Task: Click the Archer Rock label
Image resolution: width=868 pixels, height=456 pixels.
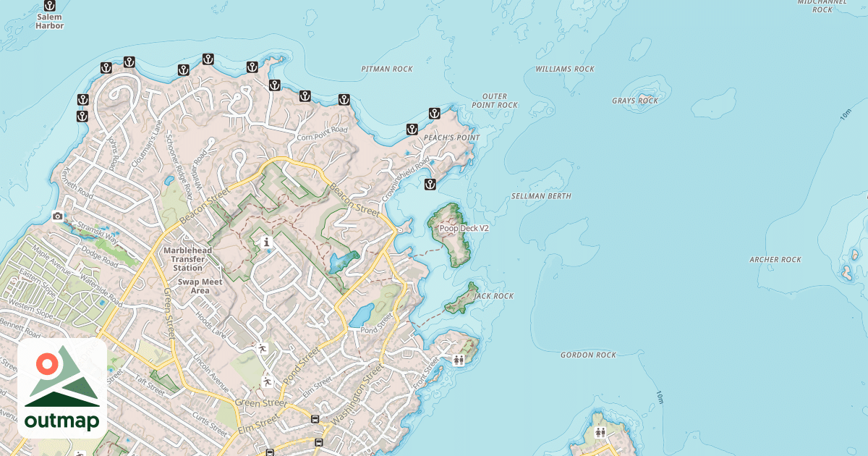Action: point(775,260)
